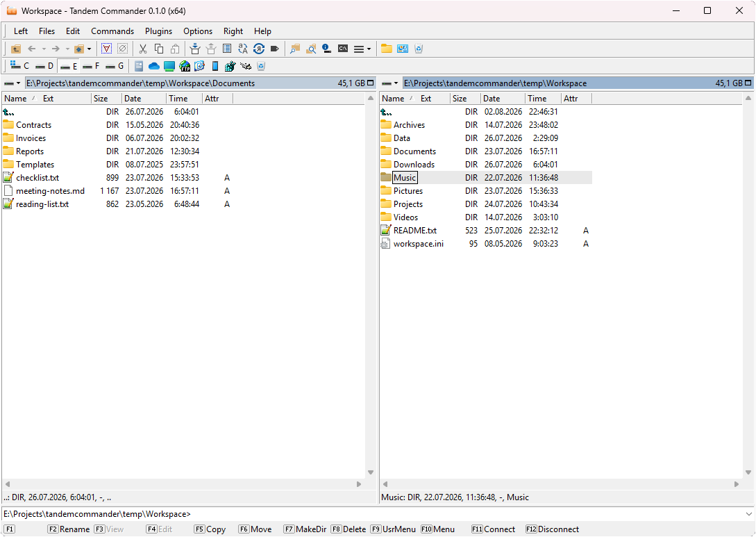This screenshot has width=756, height=537.
Task: Open the mobile phone device icon
Action: point(215,66)
